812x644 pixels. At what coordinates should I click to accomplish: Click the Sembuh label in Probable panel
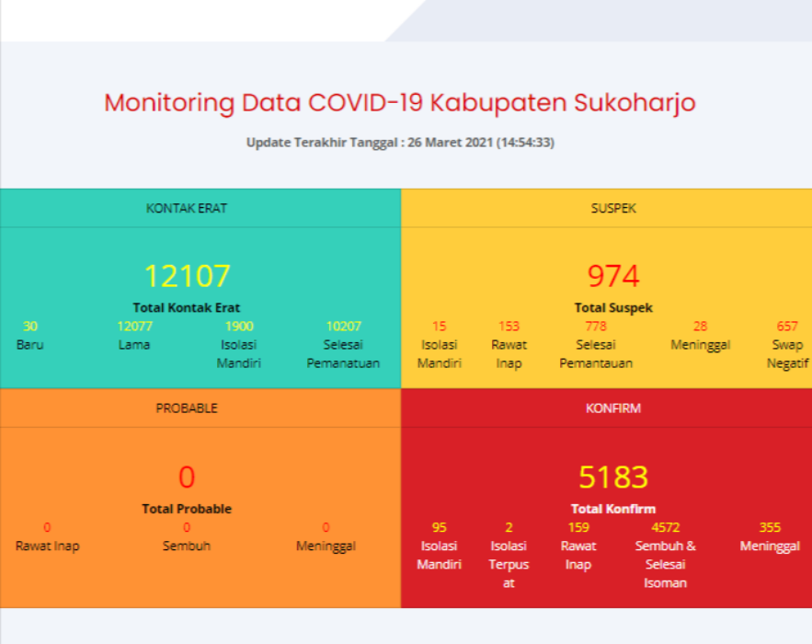coord(187,546)
